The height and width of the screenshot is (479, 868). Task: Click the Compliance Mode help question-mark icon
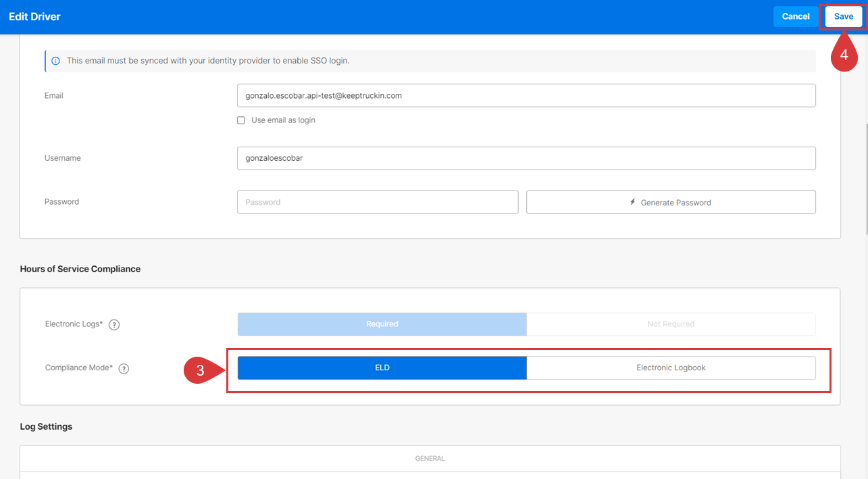[x=124, y=369]
